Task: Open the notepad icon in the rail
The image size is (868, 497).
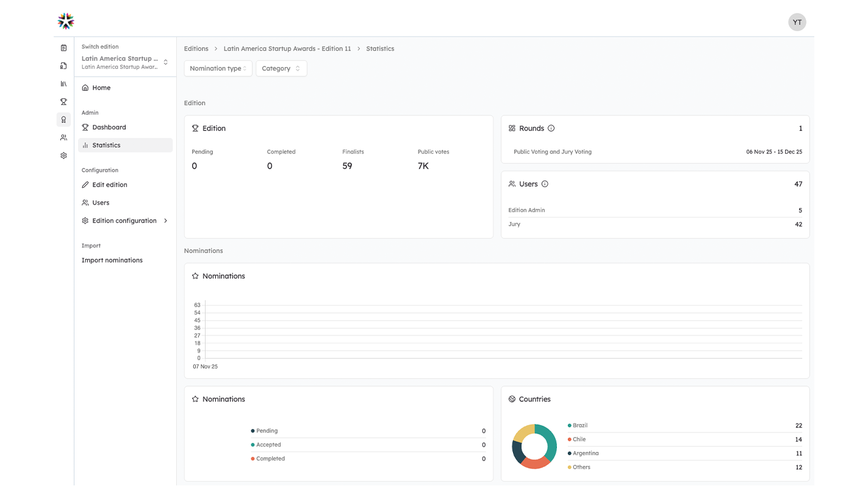Action: point(63,48)
